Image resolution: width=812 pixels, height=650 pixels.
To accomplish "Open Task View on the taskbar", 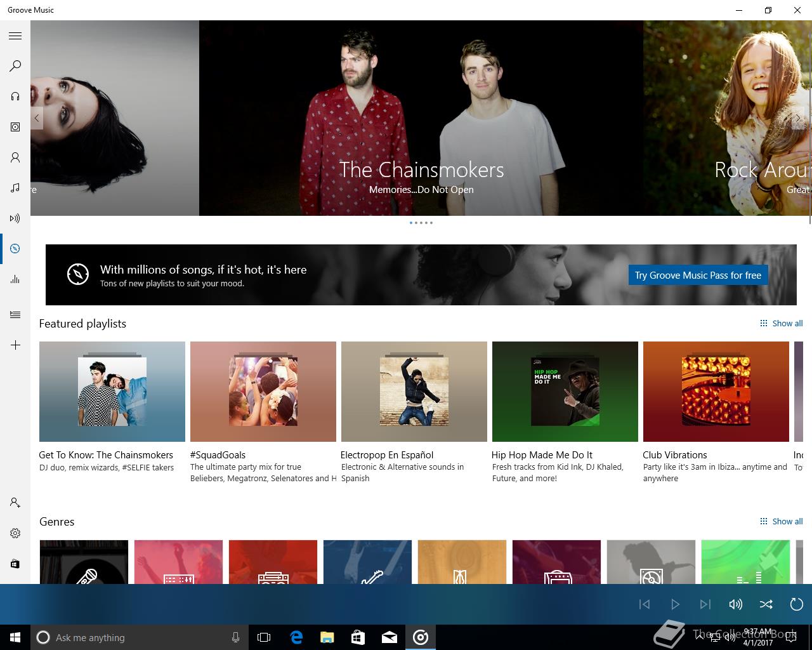I will click(264, 637).
